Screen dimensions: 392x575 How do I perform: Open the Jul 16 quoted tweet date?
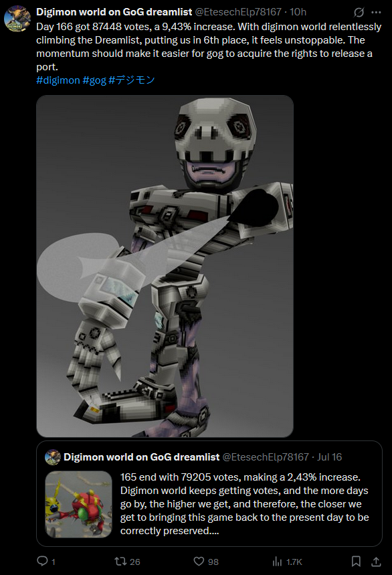point(329,457)
